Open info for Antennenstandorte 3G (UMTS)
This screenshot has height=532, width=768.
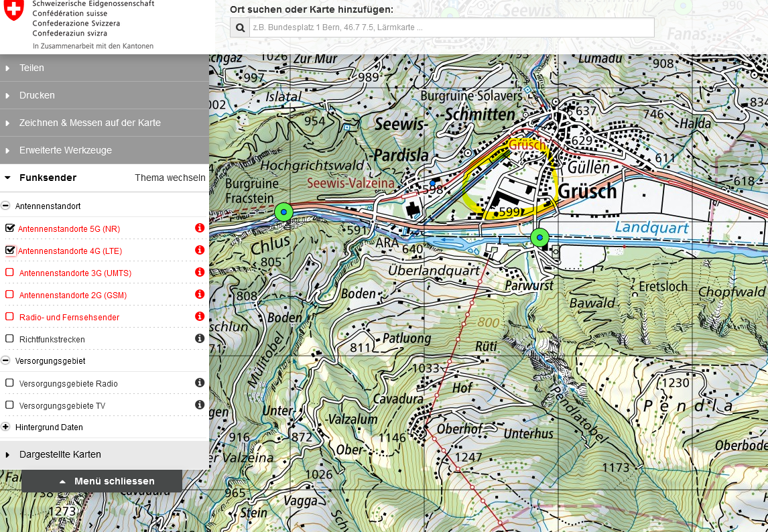199,272
